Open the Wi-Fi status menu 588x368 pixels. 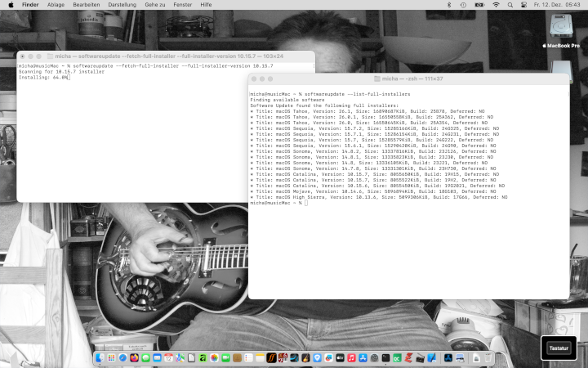(x=495, y=5)
